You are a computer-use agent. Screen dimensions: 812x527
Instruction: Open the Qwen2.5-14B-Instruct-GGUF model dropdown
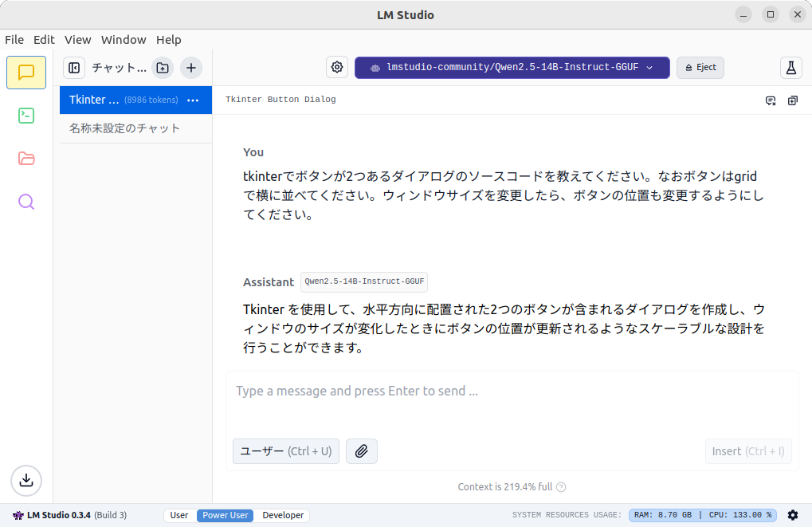pyautogui.click(x=511, y=68)
